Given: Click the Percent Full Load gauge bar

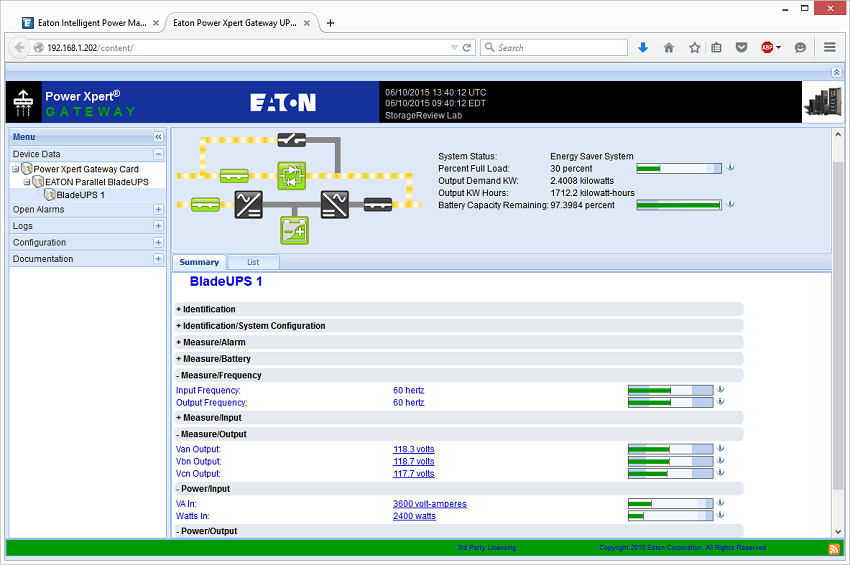Looking at the screenshot, I should pyautogui.click(x=679, y=169).
